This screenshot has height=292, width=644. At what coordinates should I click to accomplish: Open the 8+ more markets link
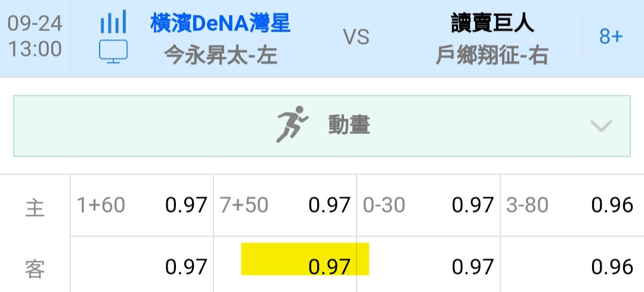pyautogui.click(x=611, y=37)
